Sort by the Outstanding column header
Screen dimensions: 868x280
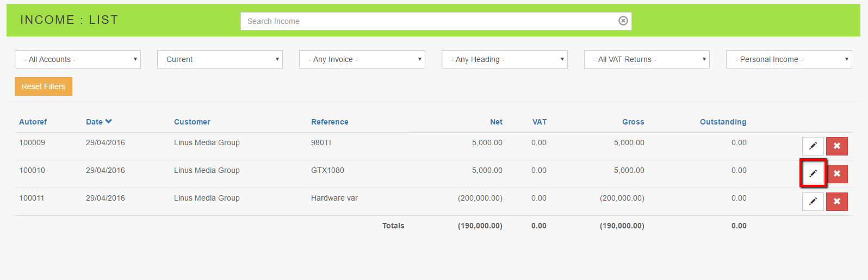click(723, 122)
